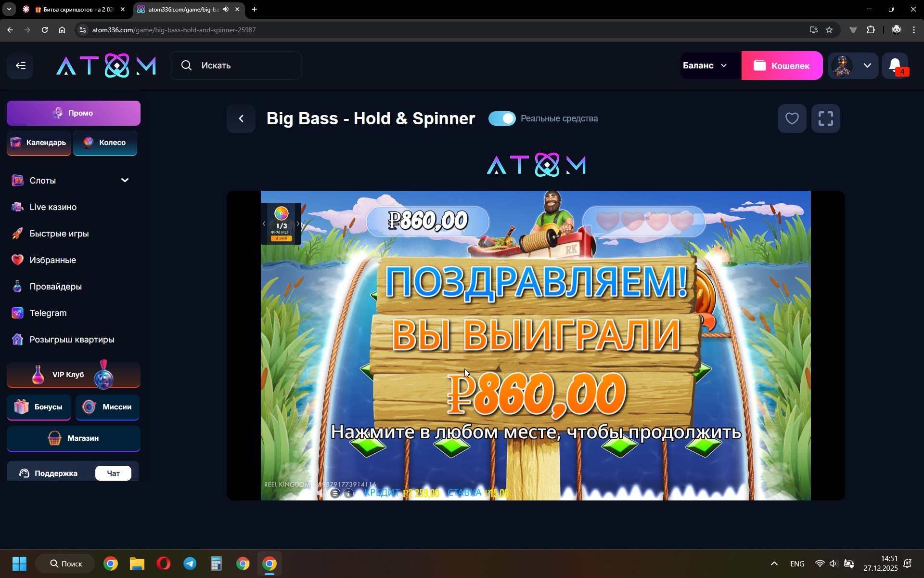The image size is (924, 578).
Task: Expand the Слоты section
Action: [125, 180]
